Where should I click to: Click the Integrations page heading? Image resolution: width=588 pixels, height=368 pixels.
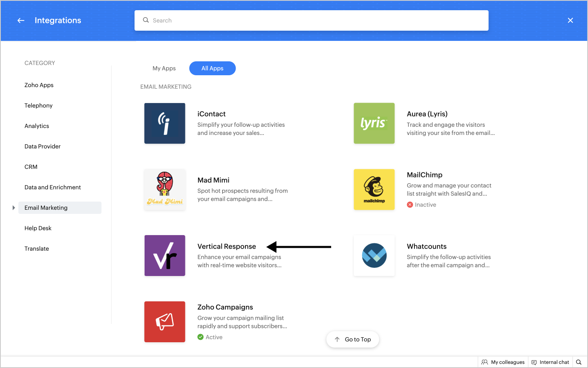[58, 20]
